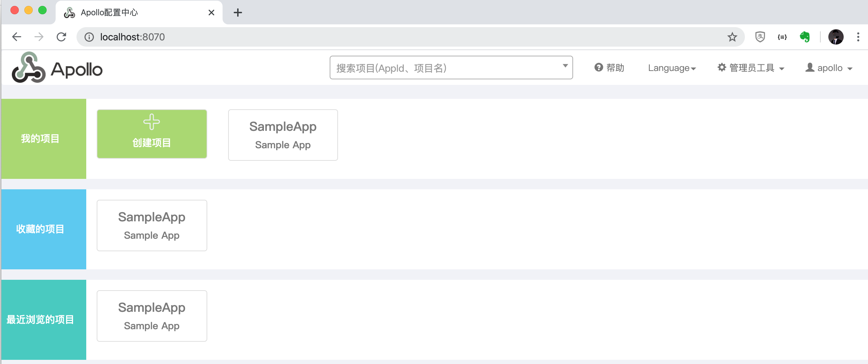Open a new browser tab
Image resolution: width=868 pixels, height=364 pixels.
pyautogui.click(x=238, y=13)
